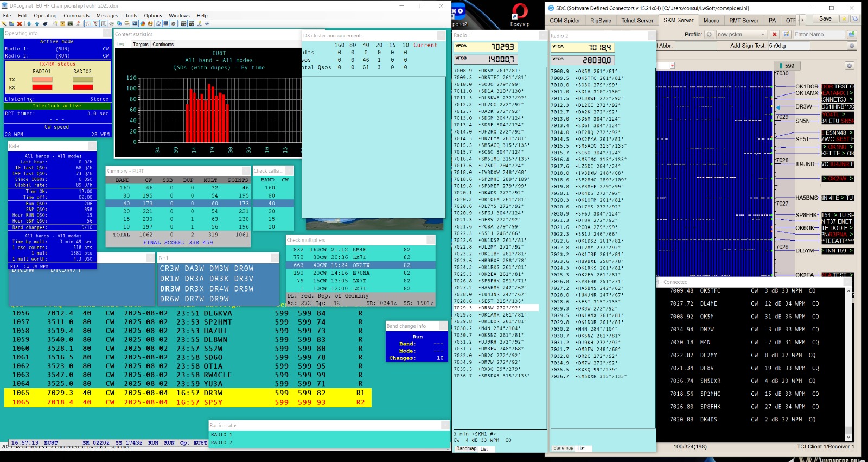868x462 pixels.
Task: Click the tab scroll right arrow in SDC
Action: pos(802,20)
